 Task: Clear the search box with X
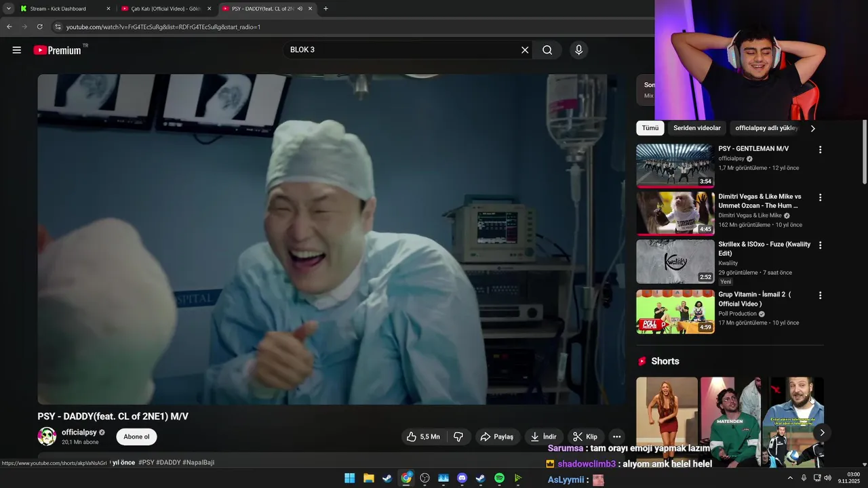[x=525, y=50]
